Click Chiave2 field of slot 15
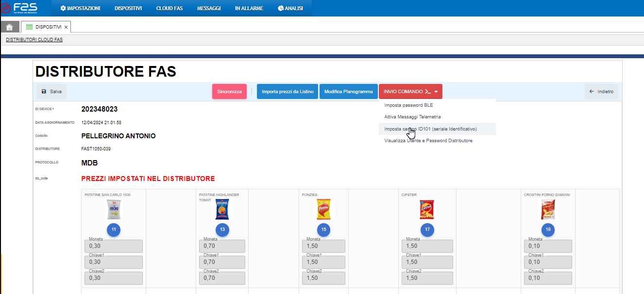 [x=323, y=278]
